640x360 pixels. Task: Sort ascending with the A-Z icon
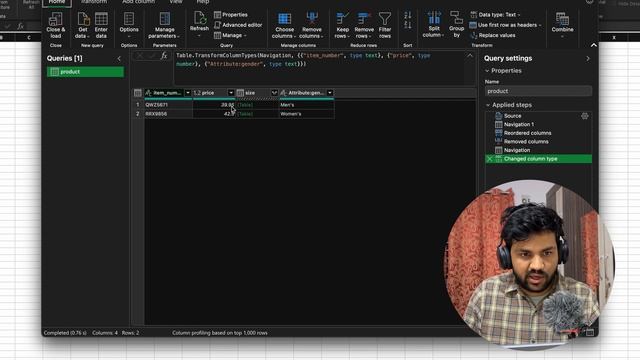tap(407, 16)
